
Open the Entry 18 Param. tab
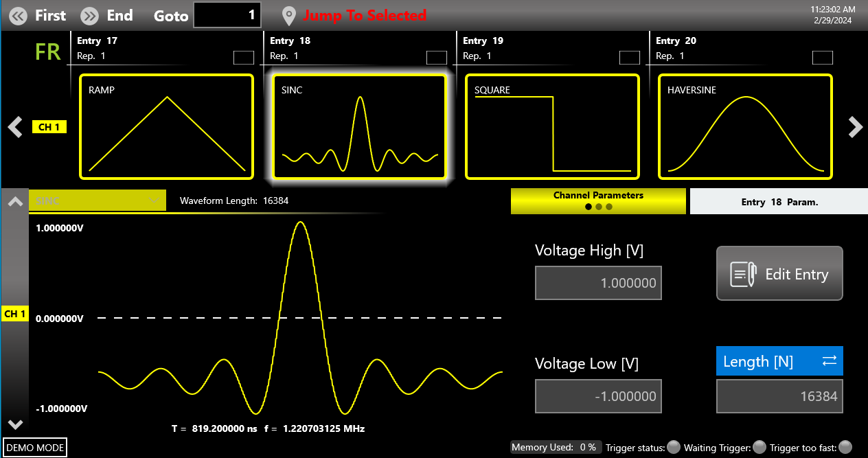(779, 202)
